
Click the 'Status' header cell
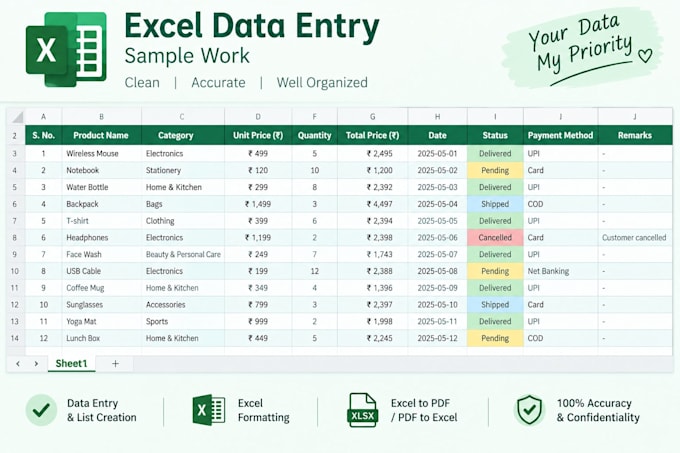495,135
